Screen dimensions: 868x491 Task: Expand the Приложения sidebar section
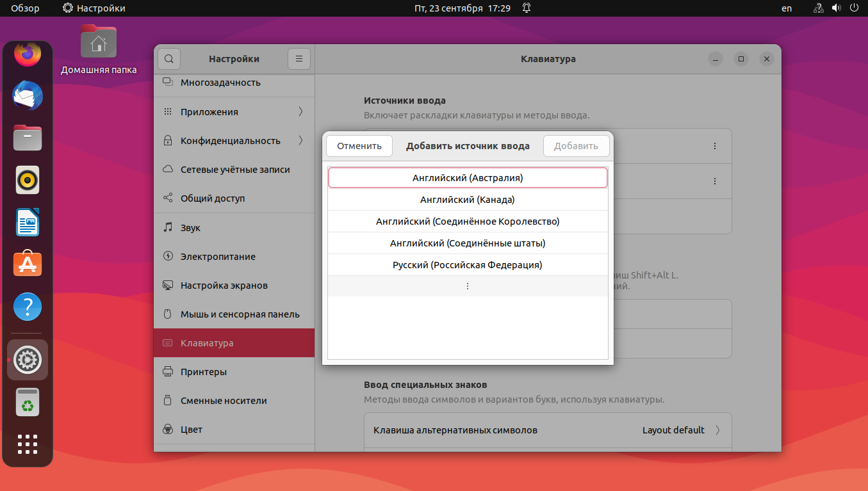pyautogui.click(x=234, y=111)
